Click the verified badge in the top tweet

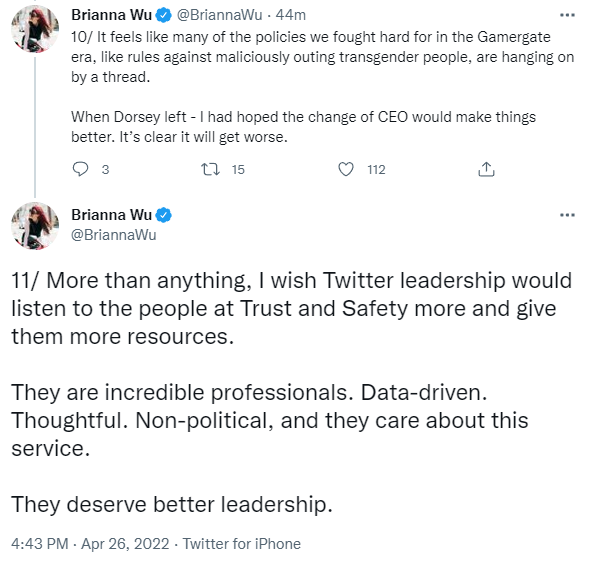(x=164, y=15)
